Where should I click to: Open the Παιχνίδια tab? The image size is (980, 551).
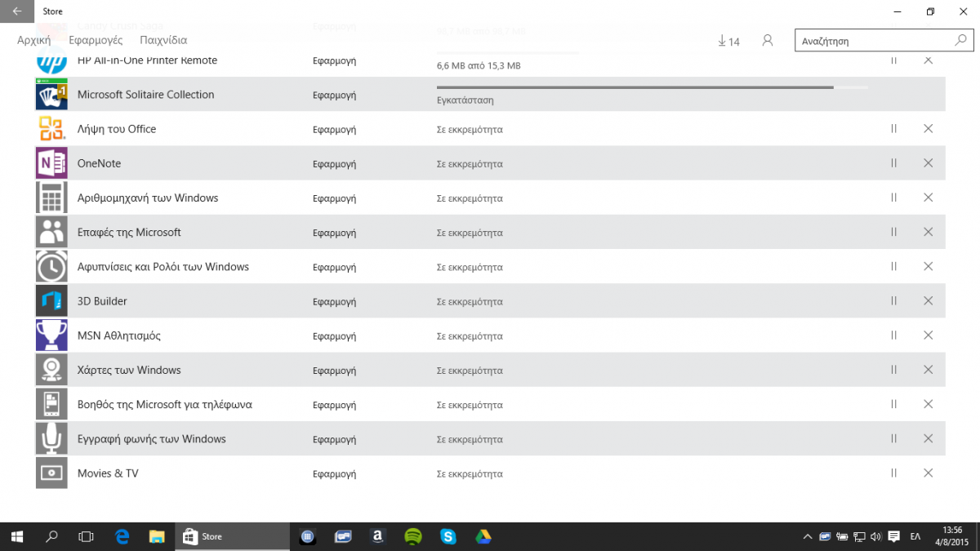click(163, 40)
